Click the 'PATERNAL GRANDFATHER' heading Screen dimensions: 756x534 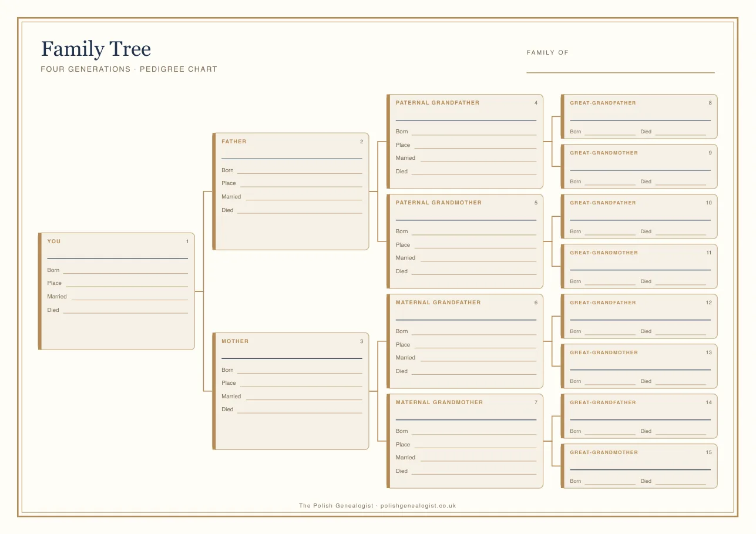(x=438, y=103)
